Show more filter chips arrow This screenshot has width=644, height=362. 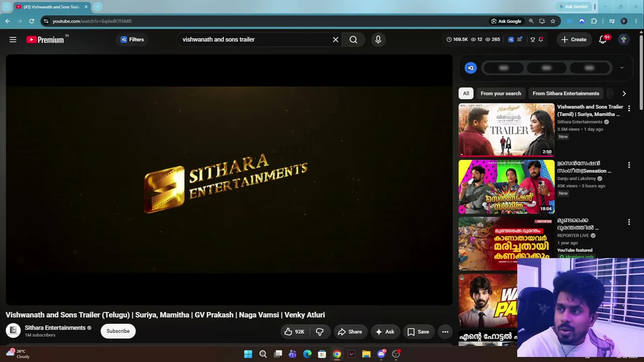coord(624,94)
